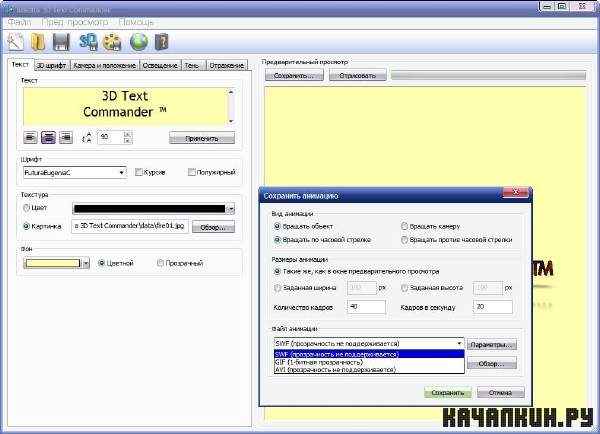This screenshot has height=434, width=600.
Task: Open the 3D шрифт tab
Action: pyautogui.click(x=52, y=65)
